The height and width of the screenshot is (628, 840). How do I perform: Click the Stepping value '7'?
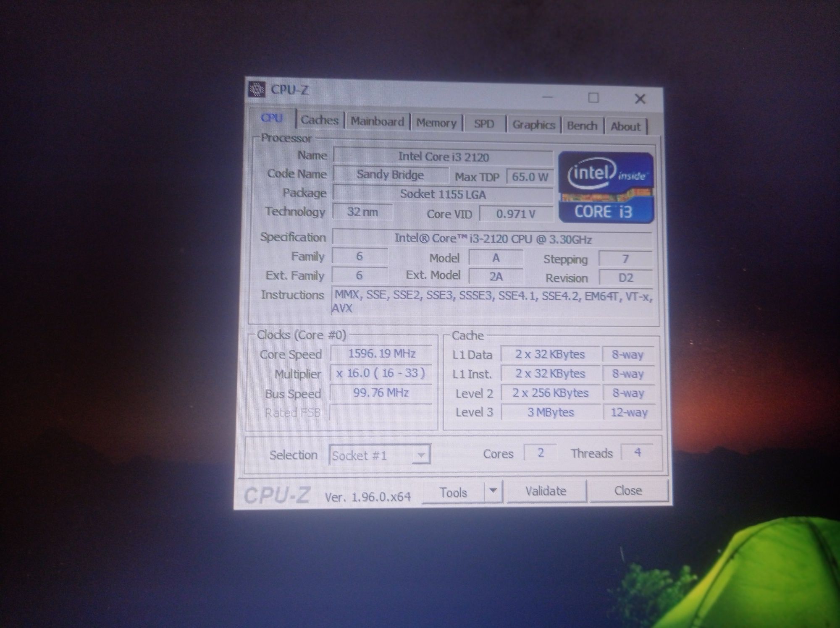(625, 259)
